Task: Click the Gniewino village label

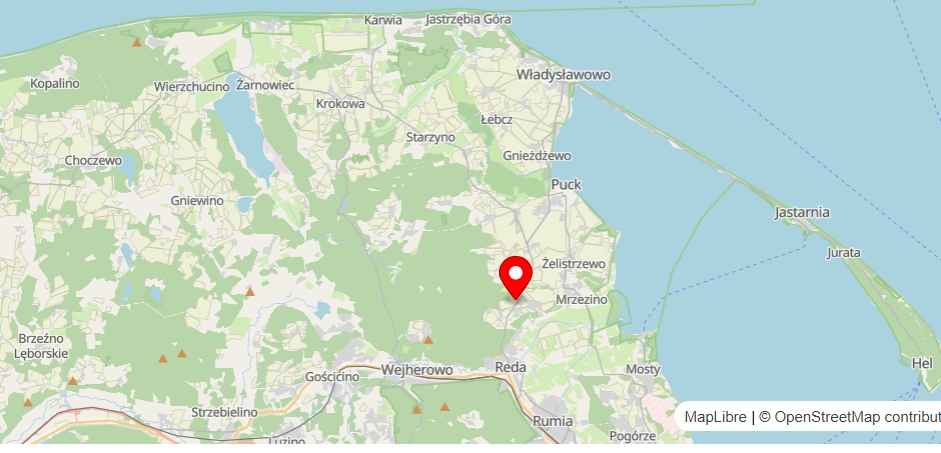Action: point(197,200)
